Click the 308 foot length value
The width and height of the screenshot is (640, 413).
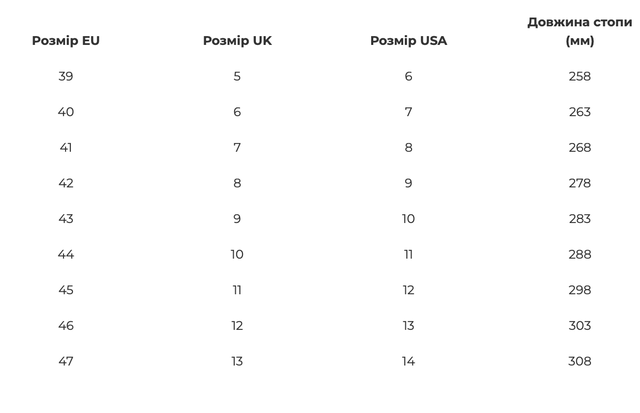(x=579, y=361)
